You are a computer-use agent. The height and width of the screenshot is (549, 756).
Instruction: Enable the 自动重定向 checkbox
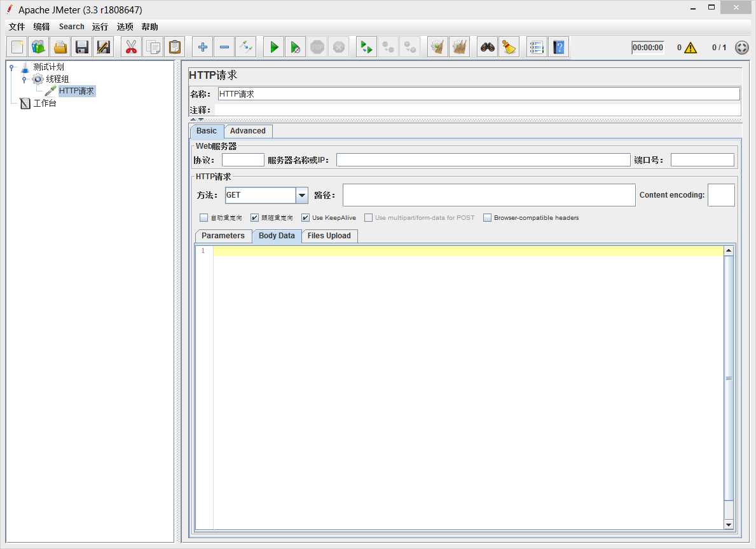tap(204, 218)
